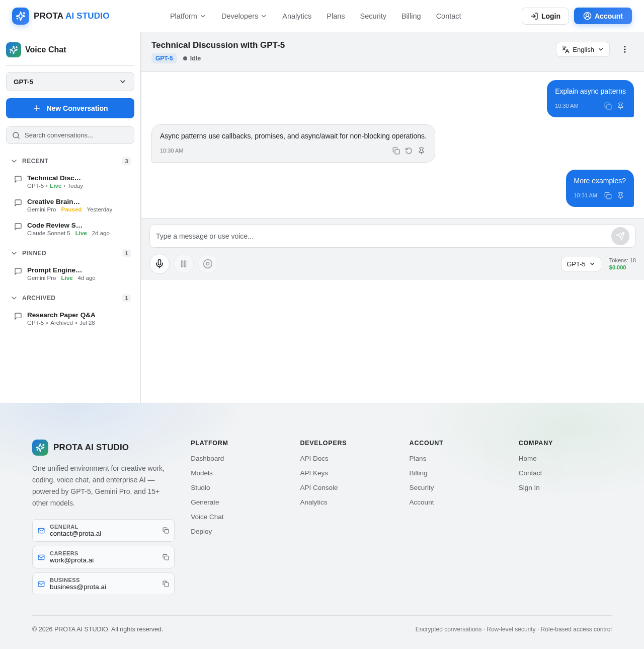Click the Tokens: 18 counter
Image resolution: width=644 pixels, height=649 pixels.
tap(622, 260)
